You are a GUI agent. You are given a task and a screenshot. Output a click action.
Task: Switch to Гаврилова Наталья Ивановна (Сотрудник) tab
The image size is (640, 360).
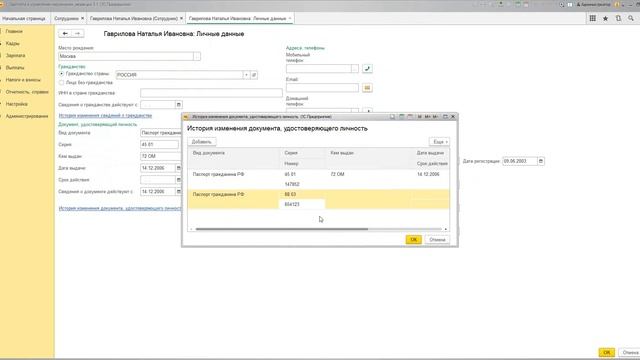click(133, 18)
